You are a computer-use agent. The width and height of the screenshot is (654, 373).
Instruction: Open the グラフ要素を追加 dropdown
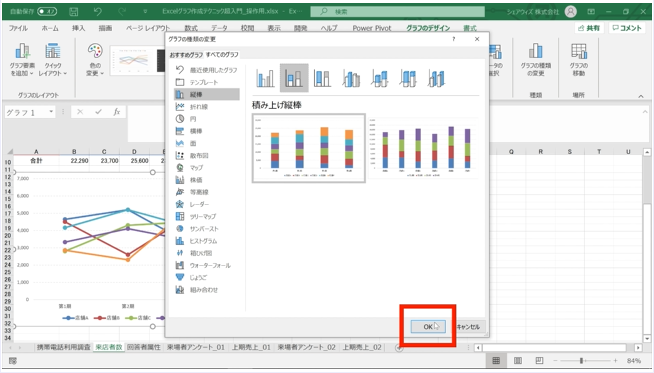(x=23, y=59)
